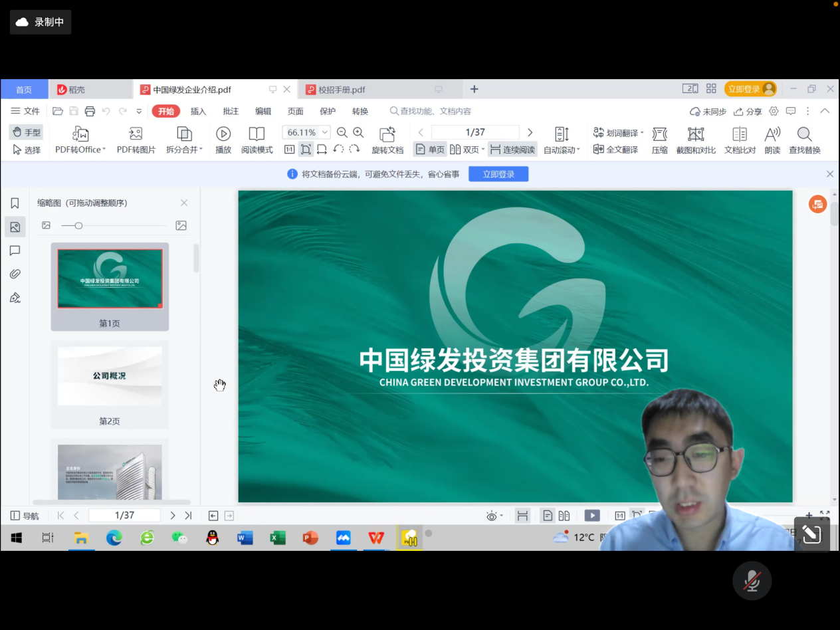This screenshot has width=840, height=630.
Task: Switch to 单页 single page view
Action: [x=430, y=150]
